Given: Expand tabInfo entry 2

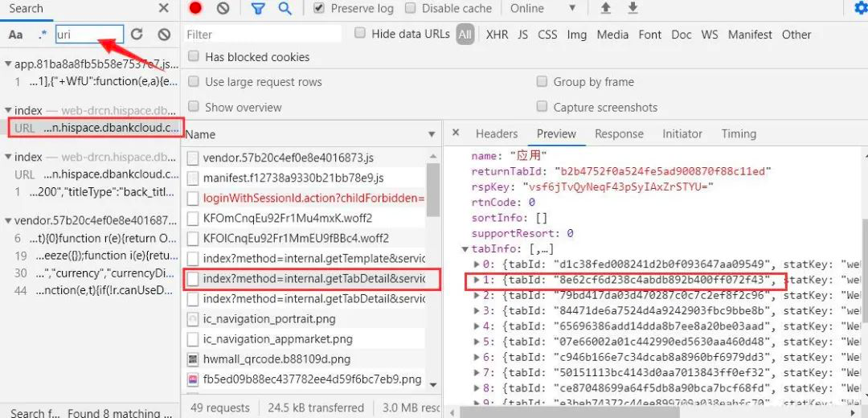Looking at the screenshot, I should click(x=477, y=296).
